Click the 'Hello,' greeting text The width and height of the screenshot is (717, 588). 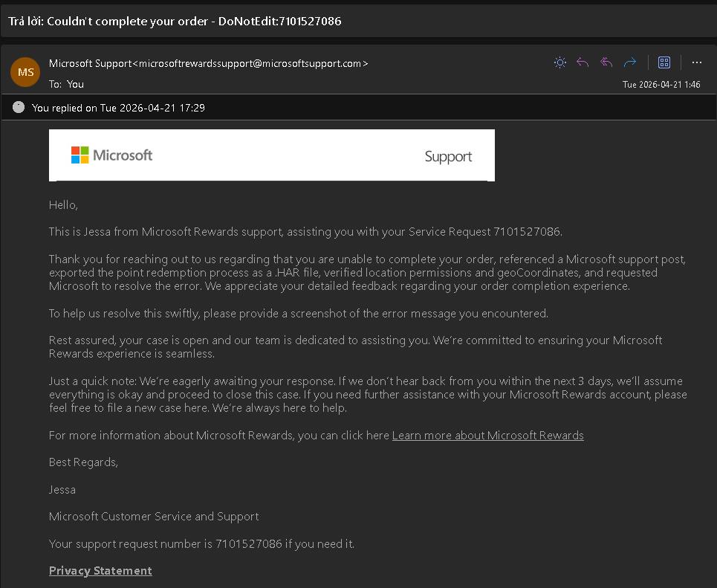[63, 205]
